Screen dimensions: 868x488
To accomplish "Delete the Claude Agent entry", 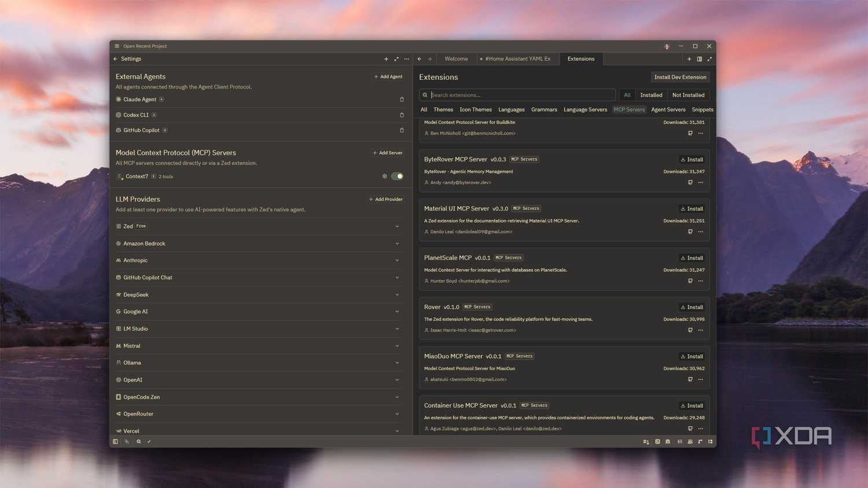I will click(x=402, y=99).
